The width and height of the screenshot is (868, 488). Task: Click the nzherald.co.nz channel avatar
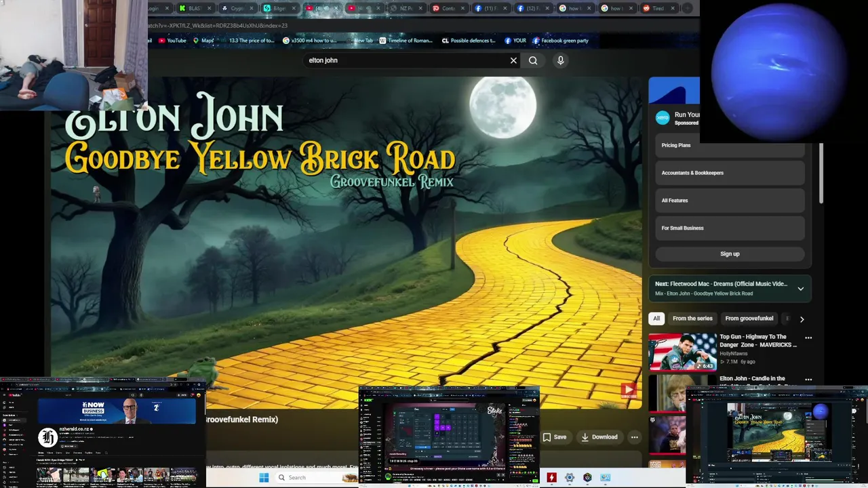(x=47, y=437)
